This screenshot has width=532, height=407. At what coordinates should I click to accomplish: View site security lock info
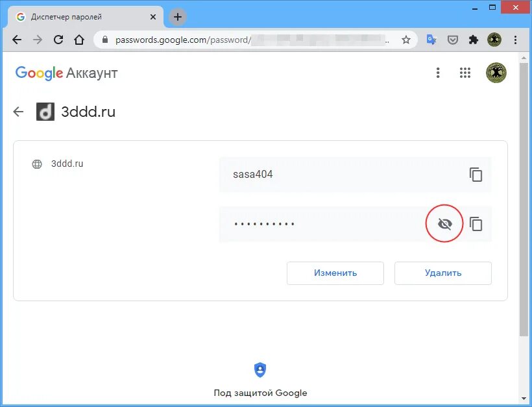click(105, 40)
